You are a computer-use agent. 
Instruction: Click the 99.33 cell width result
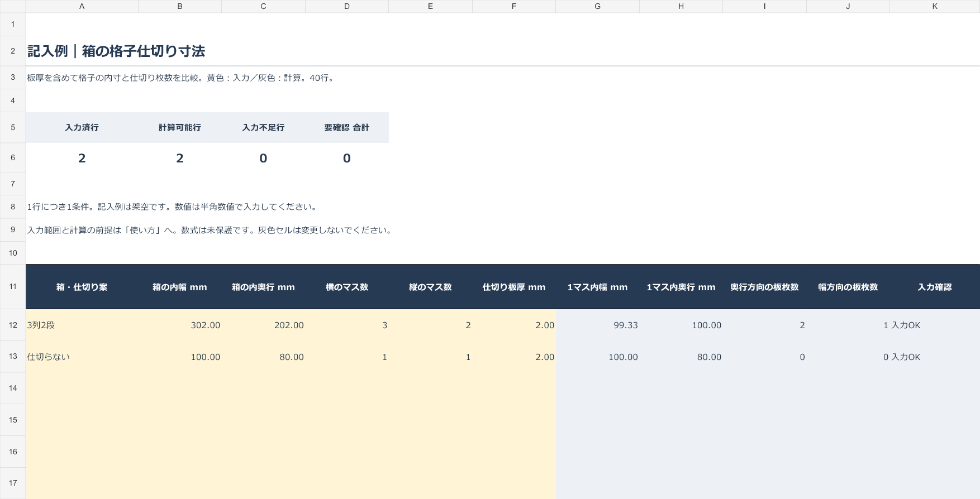626,325
